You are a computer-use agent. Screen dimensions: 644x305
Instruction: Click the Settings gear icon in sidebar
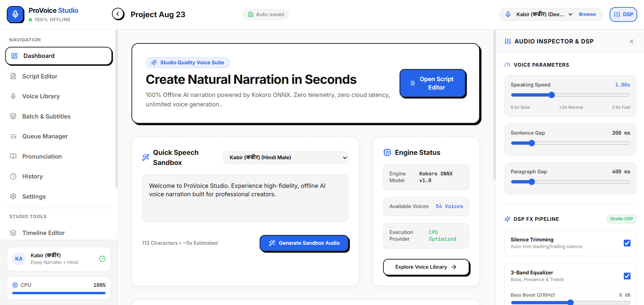[13, 196]
